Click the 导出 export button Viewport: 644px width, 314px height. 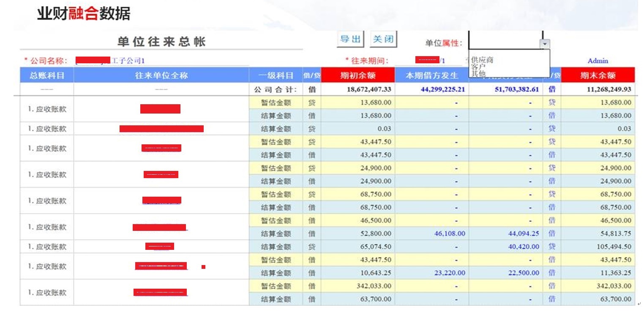point(351,39)
